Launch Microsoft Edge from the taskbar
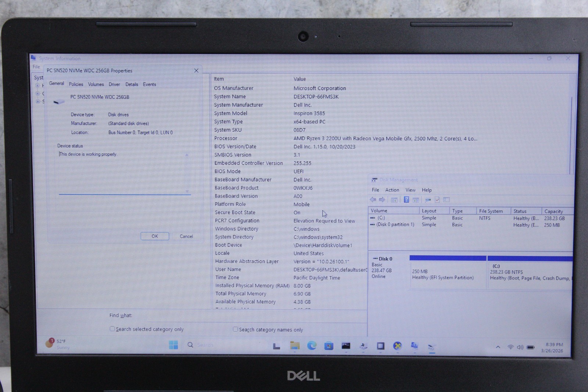Screen dimensions: 588x392 (312, 346)
